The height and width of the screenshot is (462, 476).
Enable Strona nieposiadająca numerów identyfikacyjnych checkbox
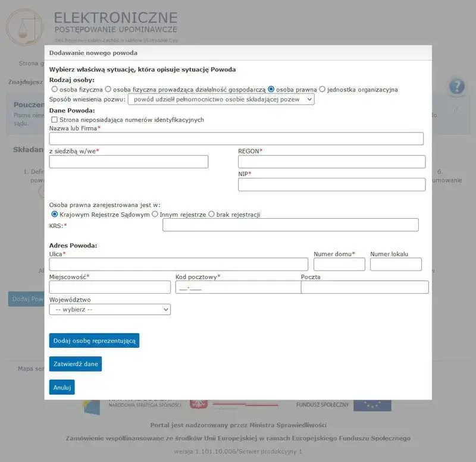coord(54,120)
